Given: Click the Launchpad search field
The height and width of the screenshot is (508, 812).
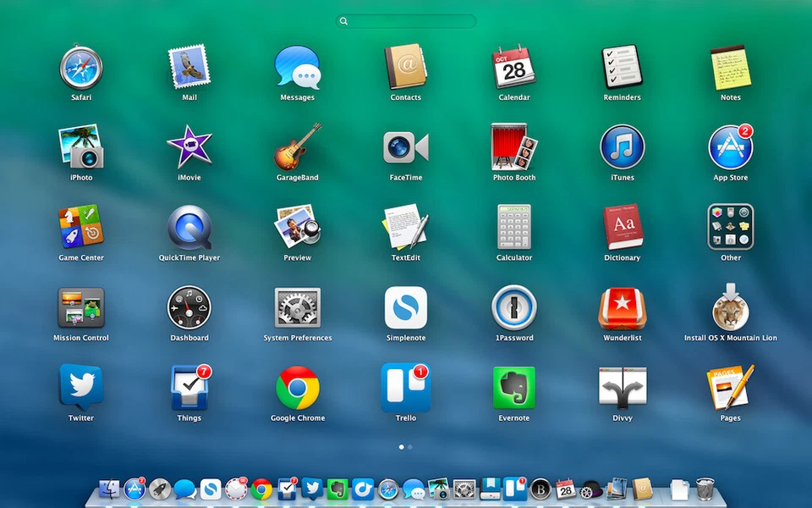Looking at the screenshot, I should [x=407, y=21].
